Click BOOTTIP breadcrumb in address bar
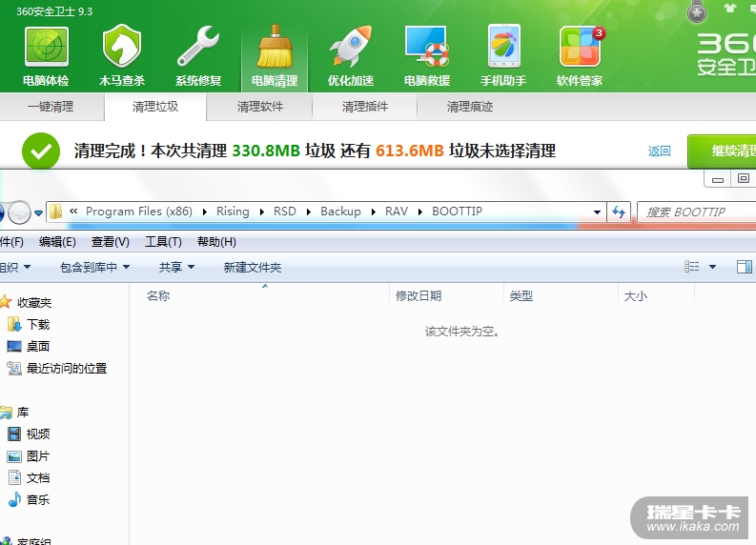Image resolution: width=756 pixels, height=545 pixels. [x=457, y=212]
